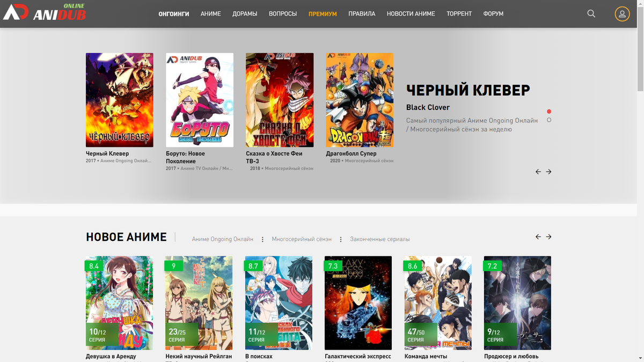The width and height of the screenshot is (644, 362).
Task: Click the large ЧЕРНЫЙ КЛЕВЕР heading
Action: point(468,90)
